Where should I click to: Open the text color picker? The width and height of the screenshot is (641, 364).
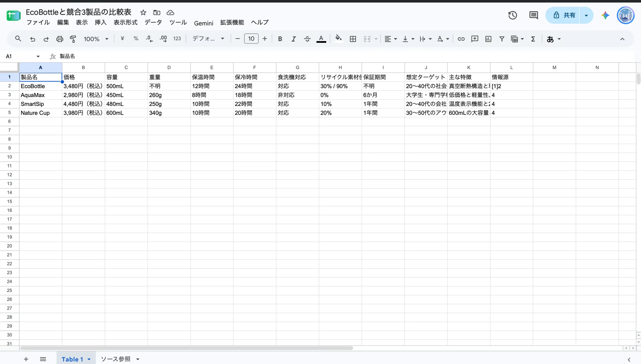[x=321, y=39]
